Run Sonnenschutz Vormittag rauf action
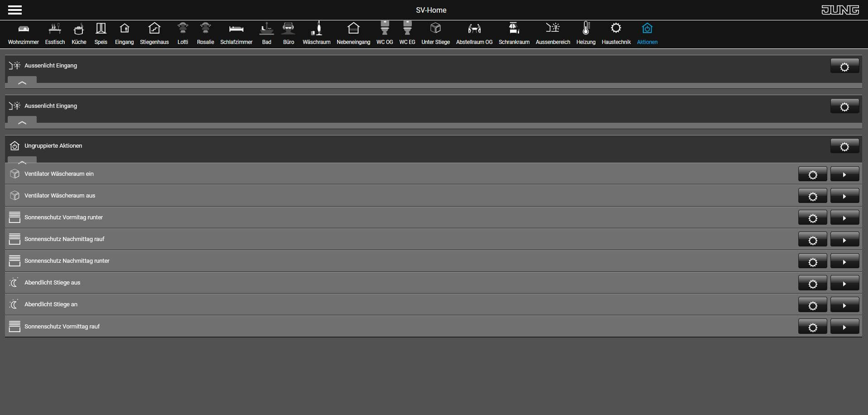The width and height of the screenshot is (868, 415). click(844, 327)
